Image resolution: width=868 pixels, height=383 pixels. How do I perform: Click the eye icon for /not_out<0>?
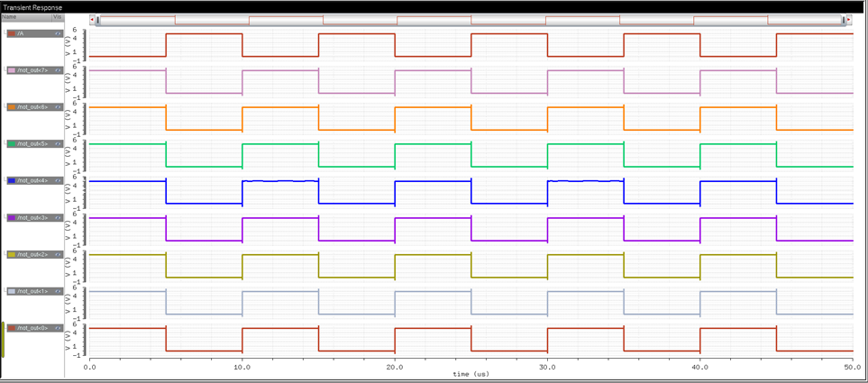pos(58,328)
